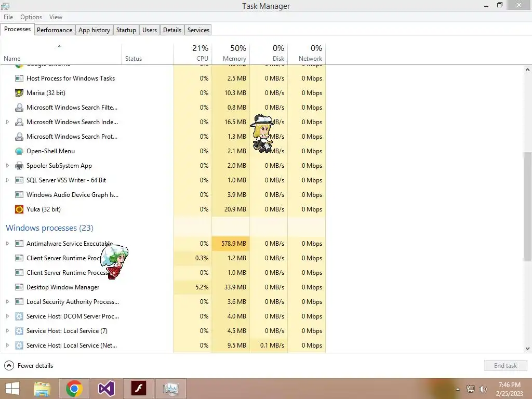This screenshot has width=532, height=399.
Task: Click the End task button
Action: pos(506,365)
